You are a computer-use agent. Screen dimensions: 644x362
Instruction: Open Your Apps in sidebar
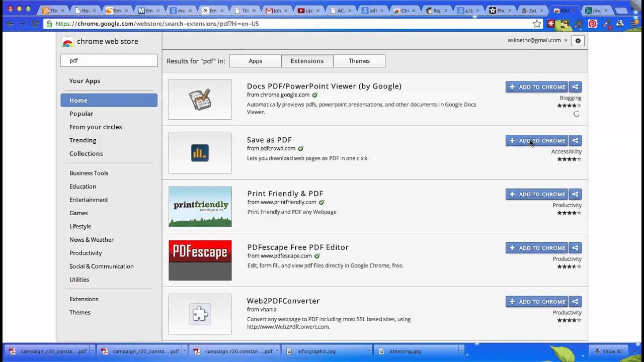tap(85, 81)
